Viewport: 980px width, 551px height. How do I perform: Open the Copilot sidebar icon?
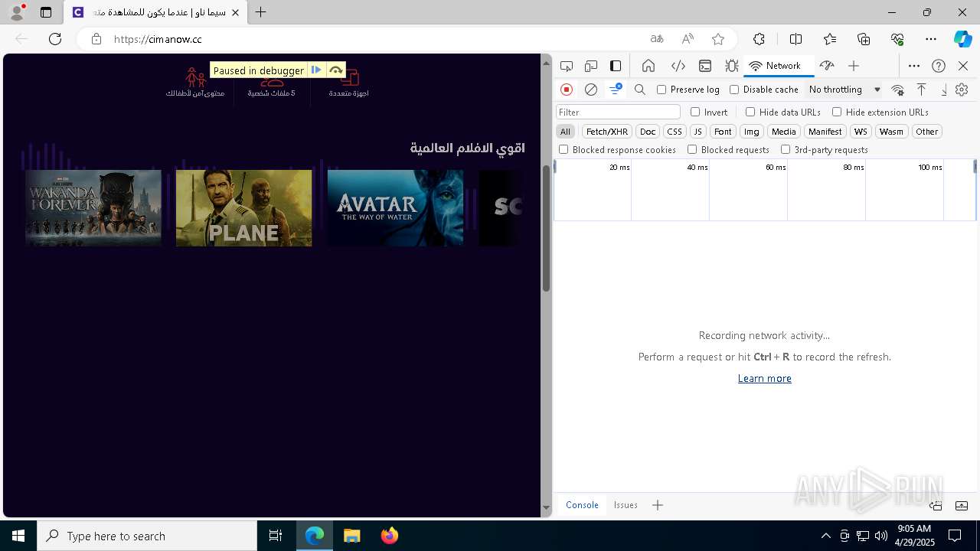pos(962,39)
